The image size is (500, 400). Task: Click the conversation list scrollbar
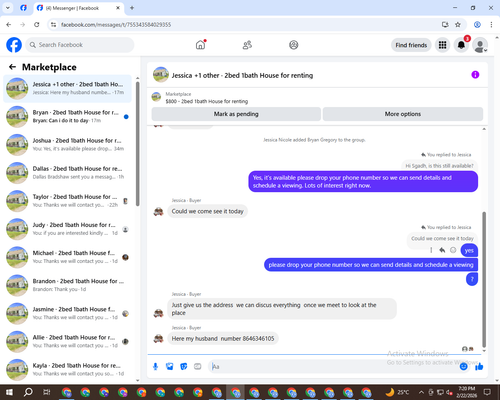[x=137, y=143]
